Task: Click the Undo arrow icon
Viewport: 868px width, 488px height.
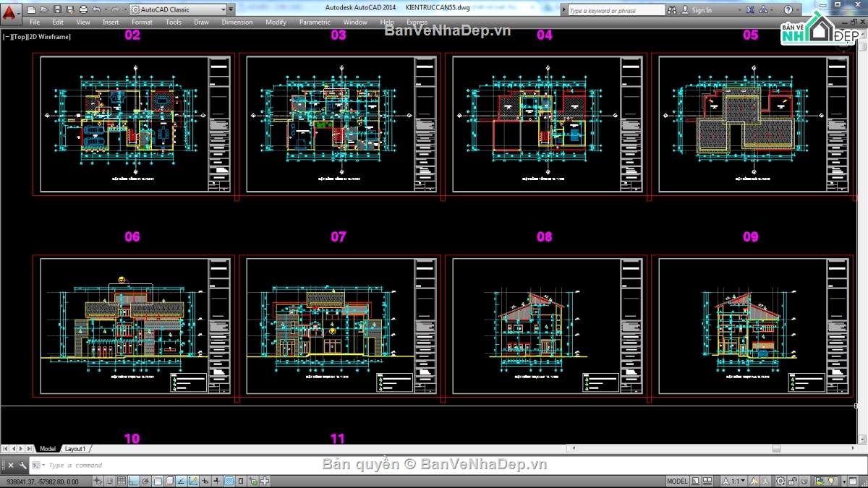Action: pos(96,10)
